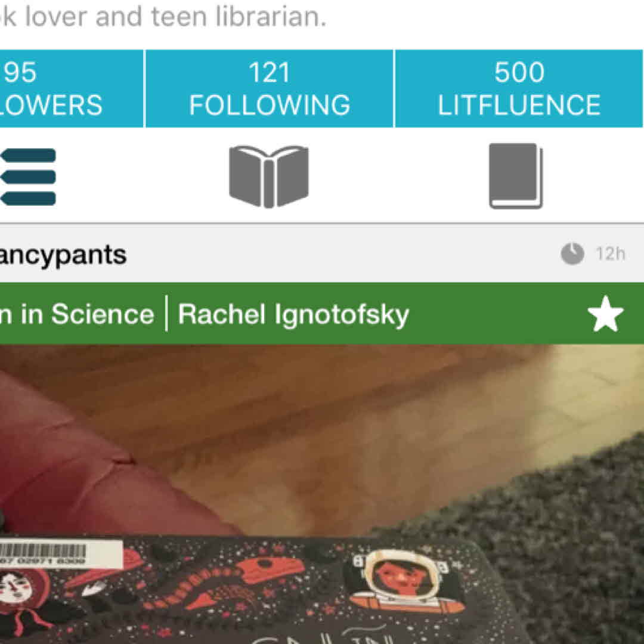Select the open book reading icon

(269, 177)
